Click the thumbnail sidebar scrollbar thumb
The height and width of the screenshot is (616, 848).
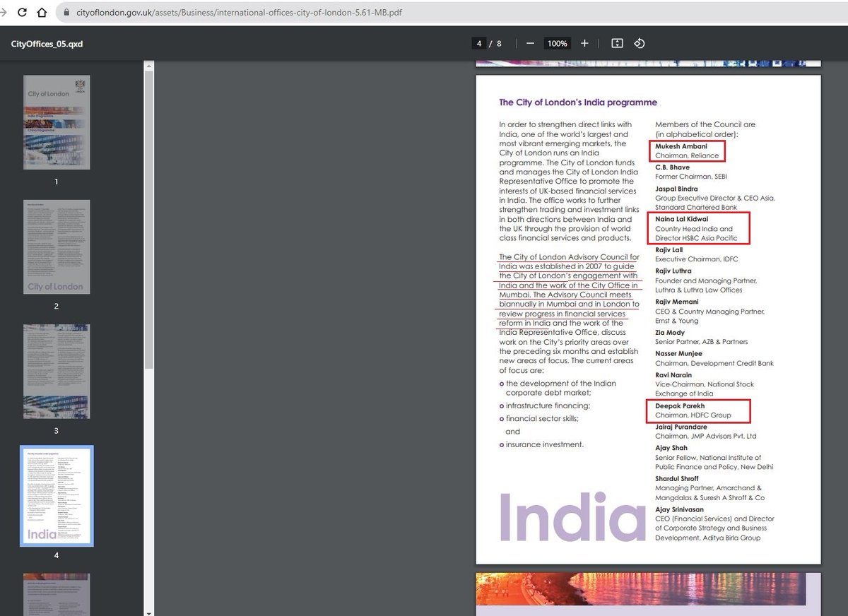[x=148, y=219]
